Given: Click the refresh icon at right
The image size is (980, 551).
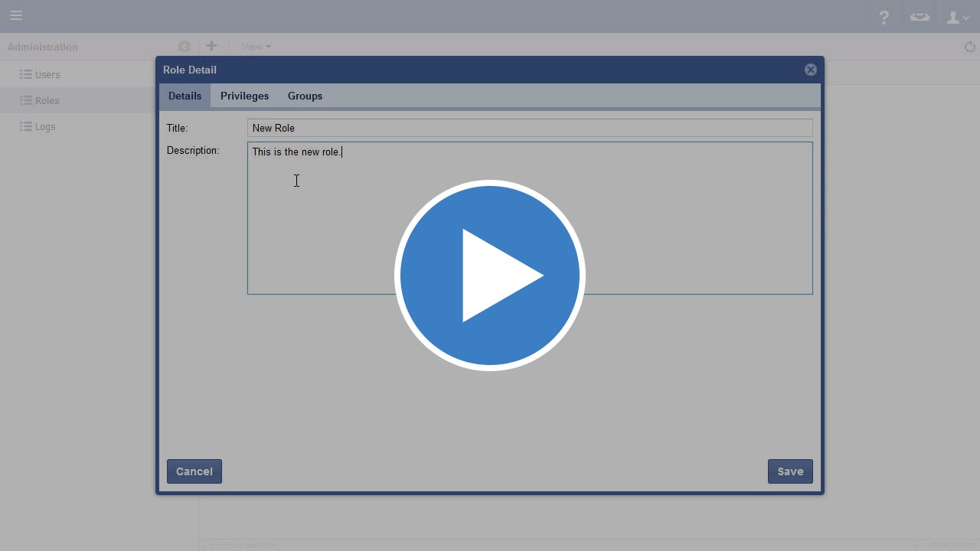Looking at the screenshot, I should [x=969, y=47].
